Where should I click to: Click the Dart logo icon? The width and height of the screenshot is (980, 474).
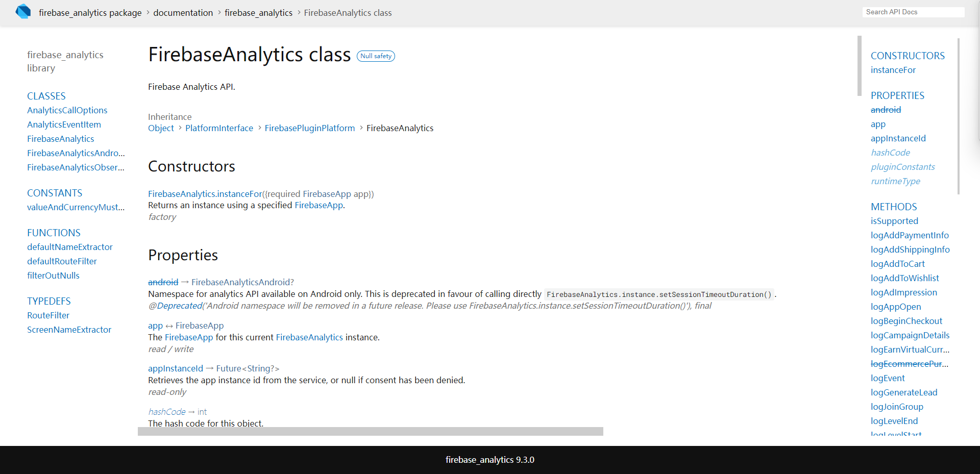23,12
